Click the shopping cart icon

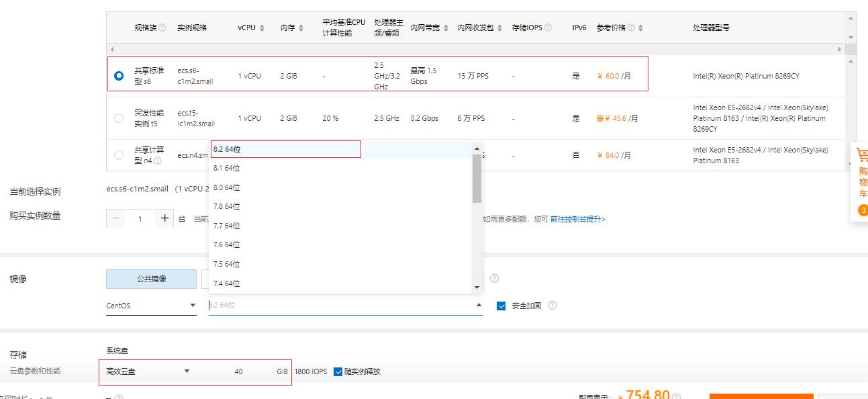coord(862,157)
